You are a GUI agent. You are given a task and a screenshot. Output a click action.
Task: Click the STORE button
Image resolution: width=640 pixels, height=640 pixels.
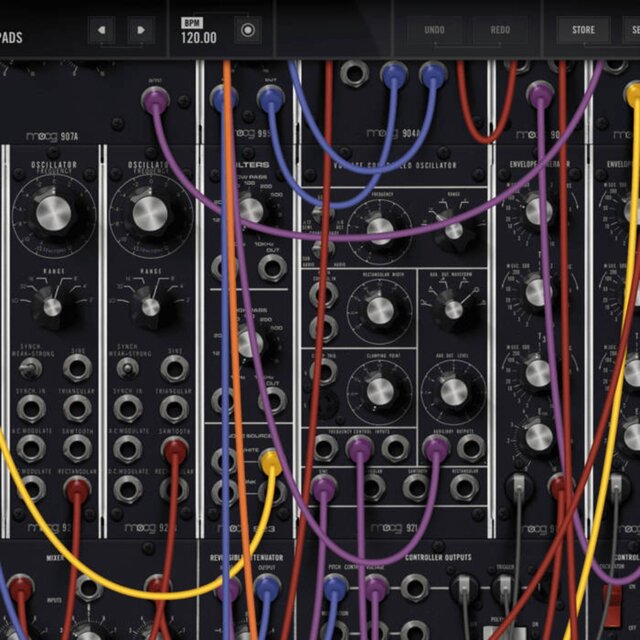[x=583, y=30]
